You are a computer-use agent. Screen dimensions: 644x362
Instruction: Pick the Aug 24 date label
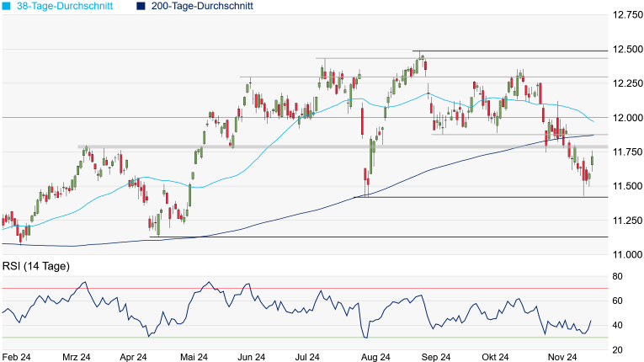(x=374, y=356)
